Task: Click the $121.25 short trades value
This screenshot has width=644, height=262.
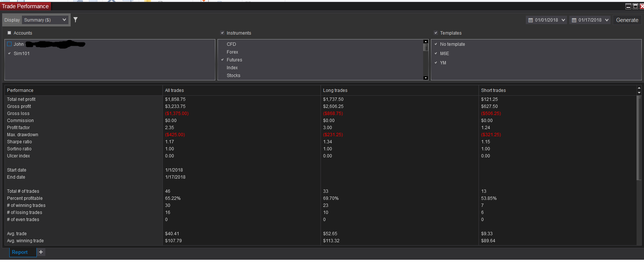Action: (x=489, y=99)
